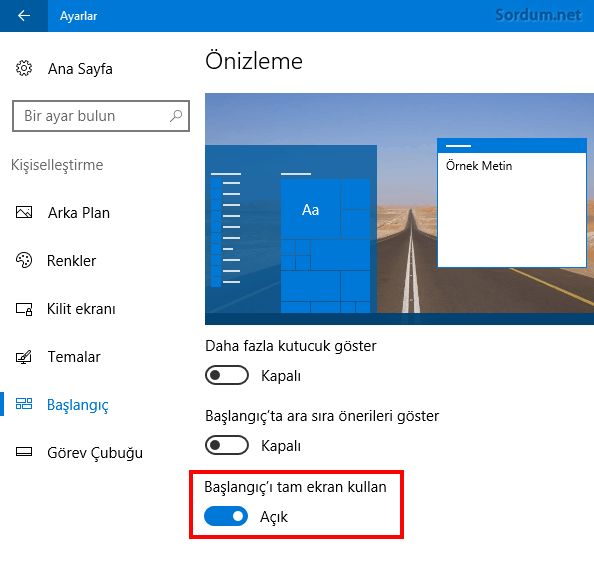Click the Renkler palette icon

(24, 260)
